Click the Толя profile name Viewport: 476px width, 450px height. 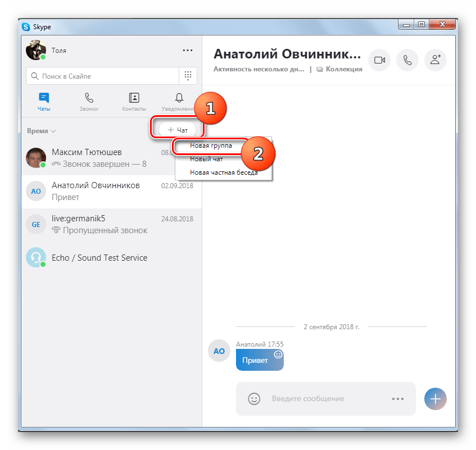[x=59, y=51]
